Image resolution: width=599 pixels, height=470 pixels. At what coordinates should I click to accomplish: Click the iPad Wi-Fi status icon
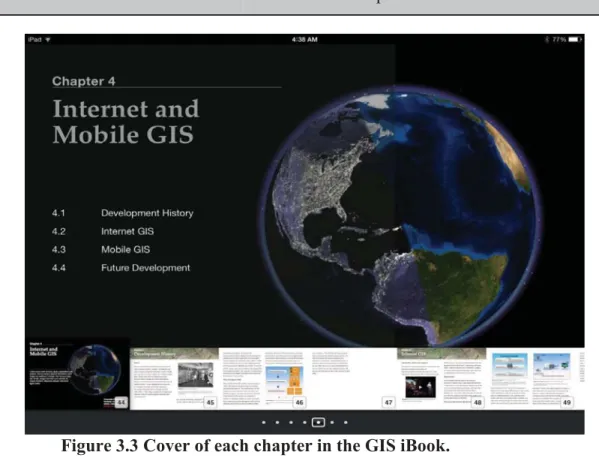pyautogui.click(x=48, y=39)
